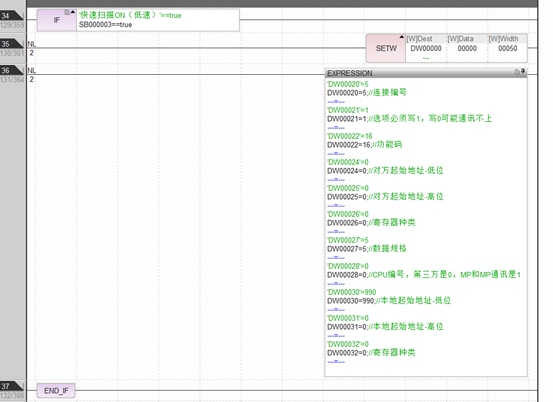
Task: Click the EXPRESSION block title bar
Action: click(x=426, y=73)
